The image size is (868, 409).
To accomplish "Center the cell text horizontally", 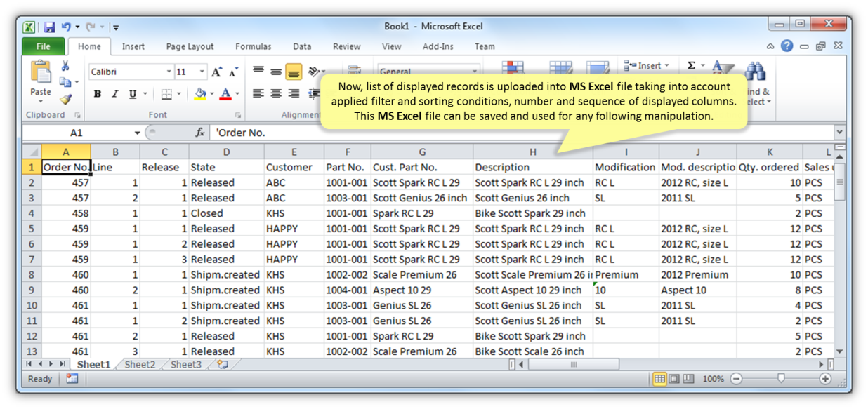I will point(276,93).
